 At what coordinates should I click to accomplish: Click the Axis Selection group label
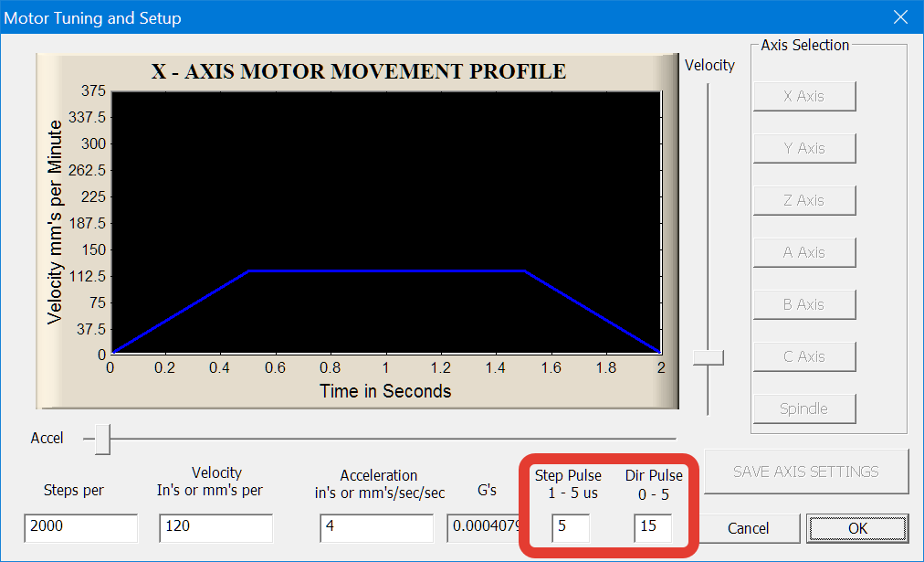click(x=805, y=45)
